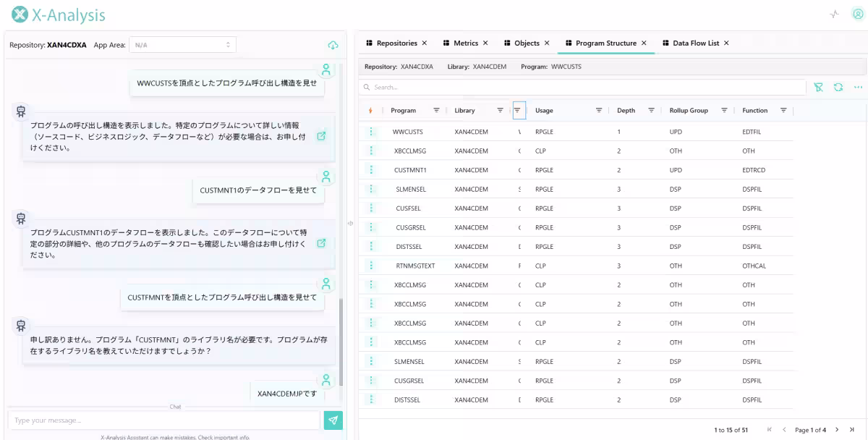Click the cloud download icon in chat panel
868x440 pixels.
(x=333, y=46)
